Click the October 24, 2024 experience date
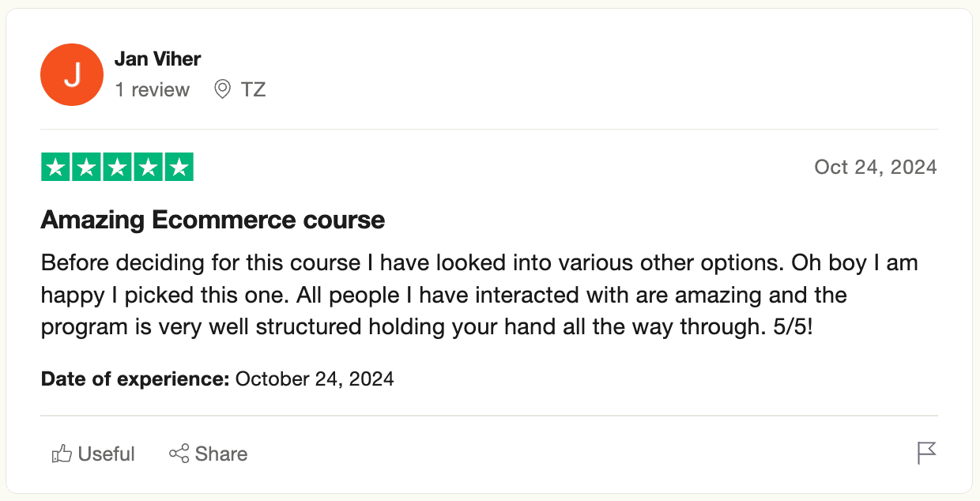This screenshot has height=501, width=980. (x=315, y=379)
